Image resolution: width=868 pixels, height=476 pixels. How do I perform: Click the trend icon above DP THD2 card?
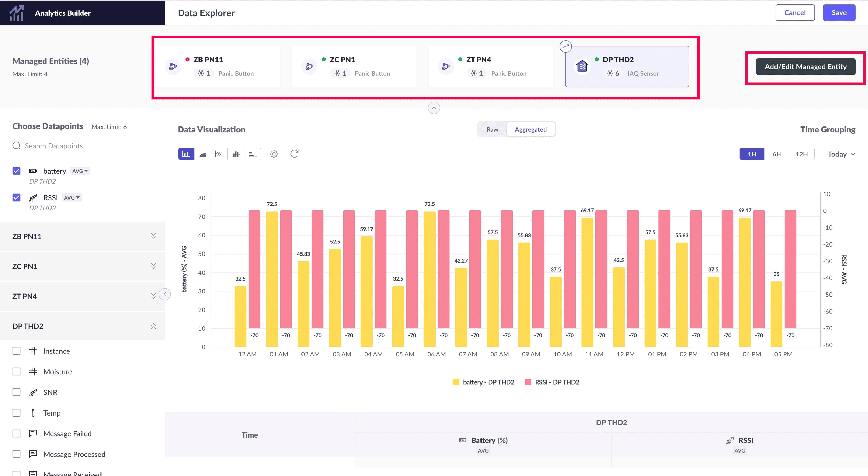coord(565,46)
